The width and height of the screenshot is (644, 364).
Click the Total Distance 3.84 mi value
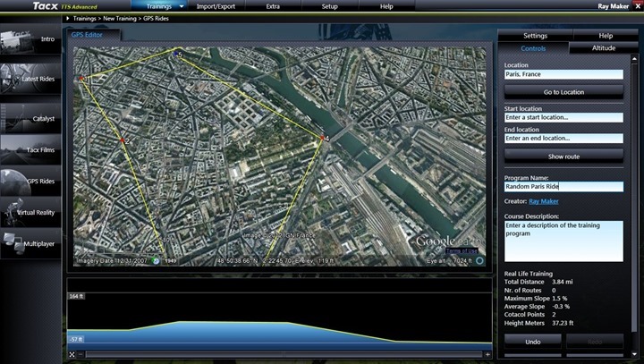coord(563,282)
